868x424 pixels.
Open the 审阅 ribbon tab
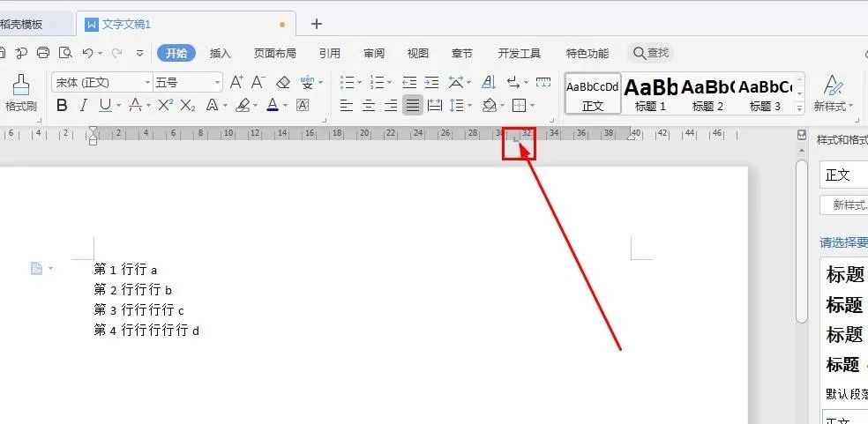pyautogui.click(x=374, y=53)
